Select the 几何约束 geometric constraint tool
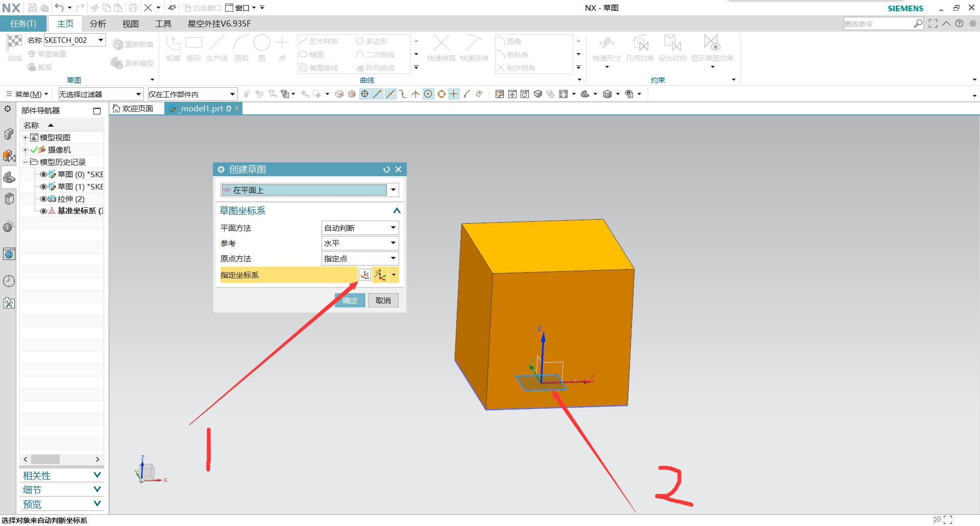The image size is (980, 526). coord(640,43)
